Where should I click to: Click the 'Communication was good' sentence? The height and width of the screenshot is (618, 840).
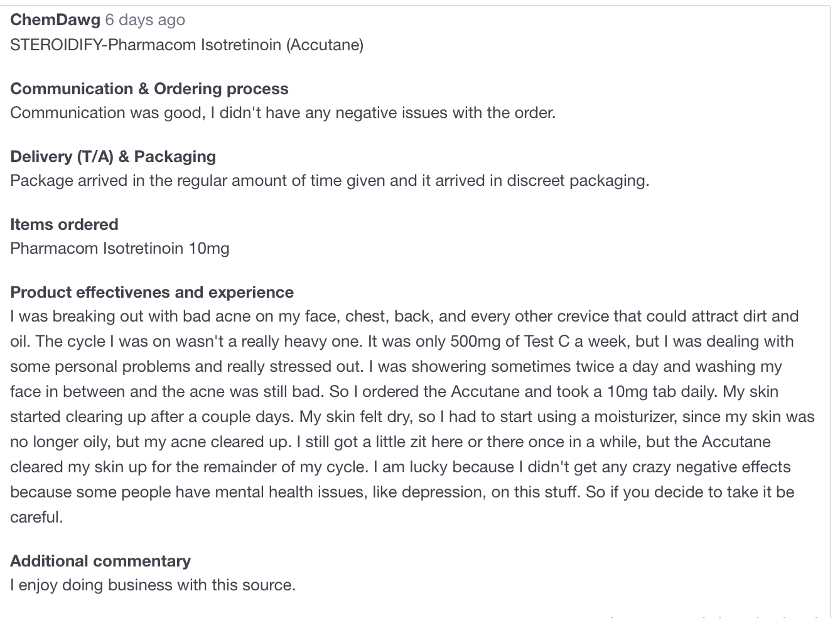click(283, 113)
